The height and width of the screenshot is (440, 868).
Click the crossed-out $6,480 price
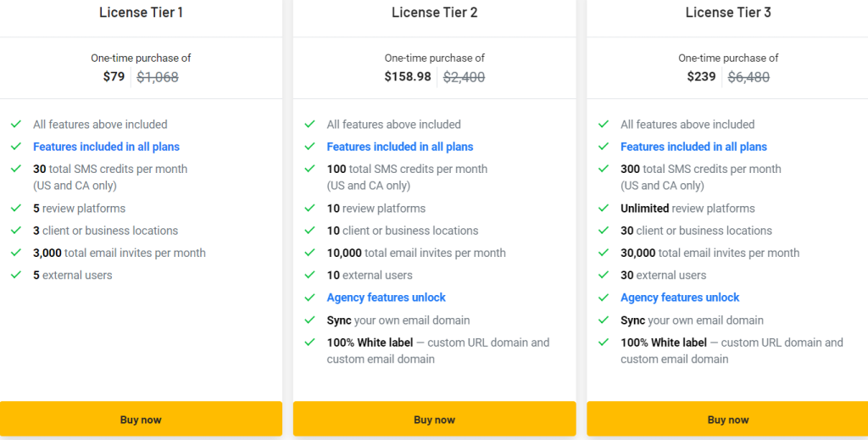[x=748, y=77]
